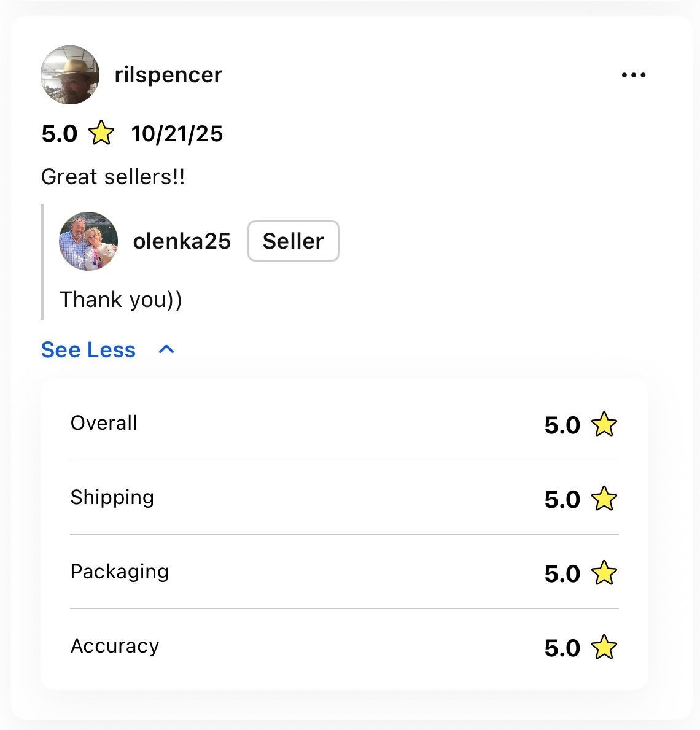The width and height of the screenshot is (700, 730).
Task: Click the star beside the 10/21/25 date
Action: [101, 133]
